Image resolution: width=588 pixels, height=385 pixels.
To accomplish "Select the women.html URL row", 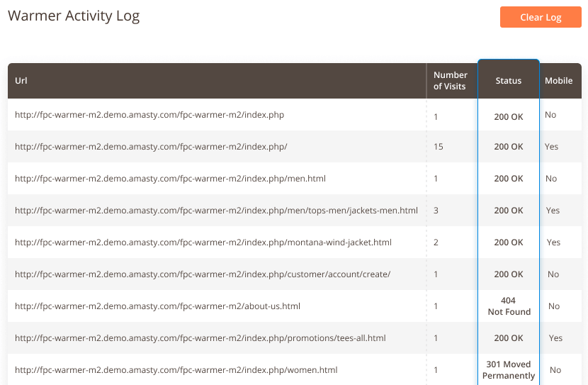I will click(x=176, y=370).
